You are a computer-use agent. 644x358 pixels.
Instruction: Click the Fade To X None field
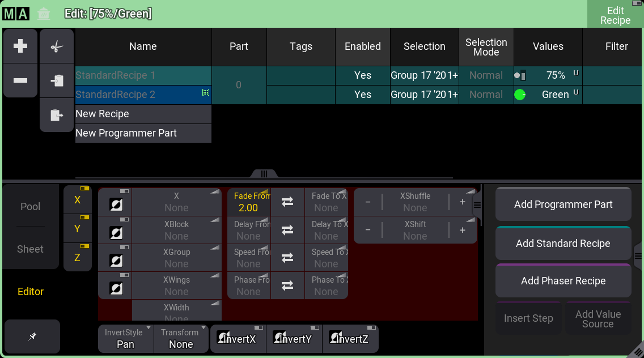point(327,202)
